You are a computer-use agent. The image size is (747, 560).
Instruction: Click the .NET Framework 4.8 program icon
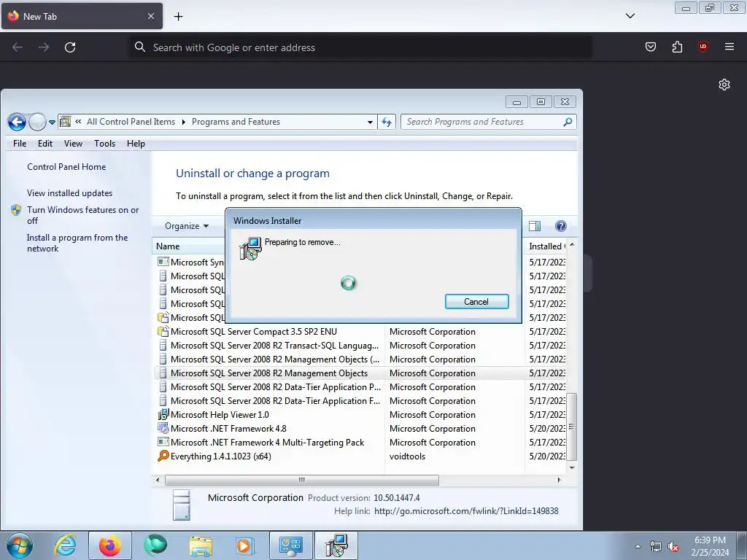click(163, 428)
